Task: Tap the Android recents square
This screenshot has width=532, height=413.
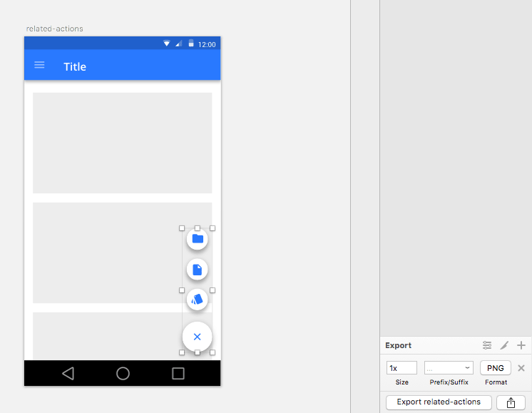Action: click(x=178, y=373)
